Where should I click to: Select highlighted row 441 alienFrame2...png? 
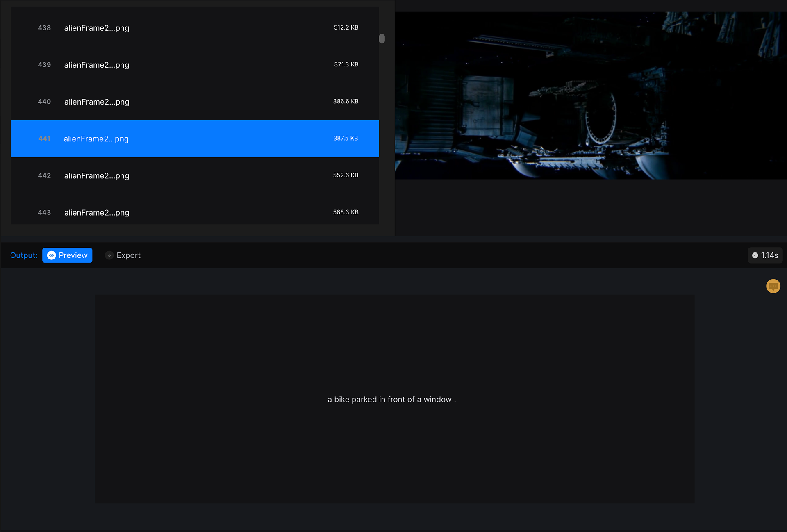pyautogui.click(x=195, y=139)
